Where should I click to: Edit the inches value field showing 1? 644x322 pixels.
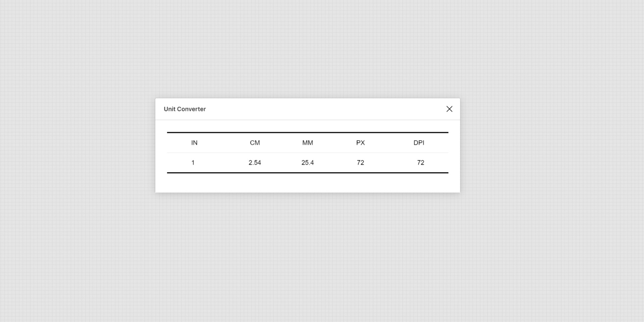[193, 163]
